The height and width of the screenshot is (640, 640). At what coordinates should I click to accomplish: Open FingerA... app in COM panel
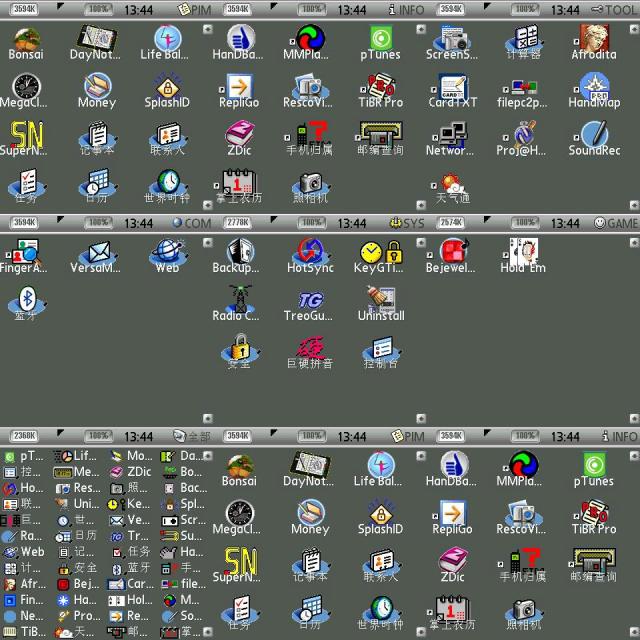(x=24, y=256)
